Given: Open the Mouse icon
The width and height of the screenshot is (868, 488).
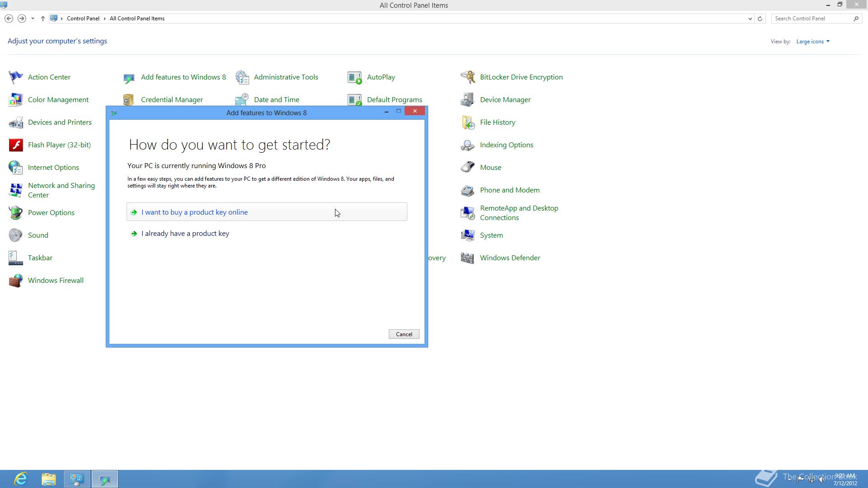Looking at the screenshot, I should tap(468, 168).
